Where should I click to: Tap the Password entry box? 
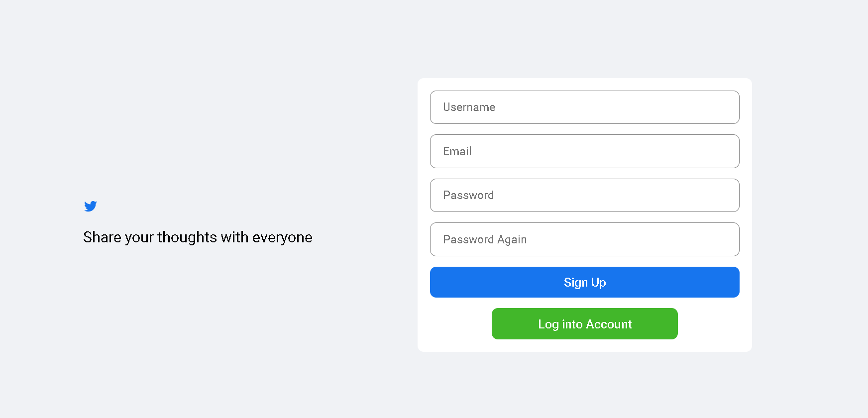click(x=584, y=195)
